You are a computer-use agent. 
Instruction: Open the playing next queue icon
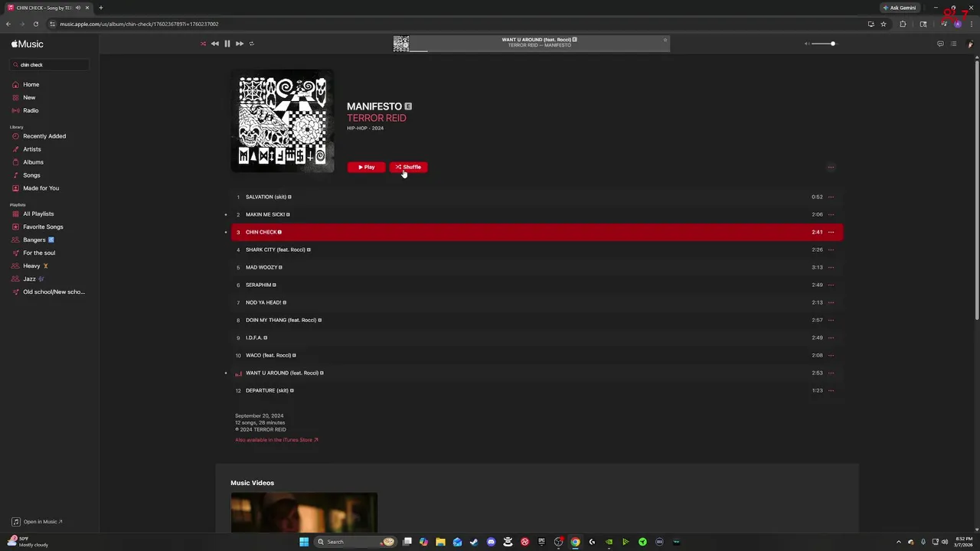pos(953,44)
